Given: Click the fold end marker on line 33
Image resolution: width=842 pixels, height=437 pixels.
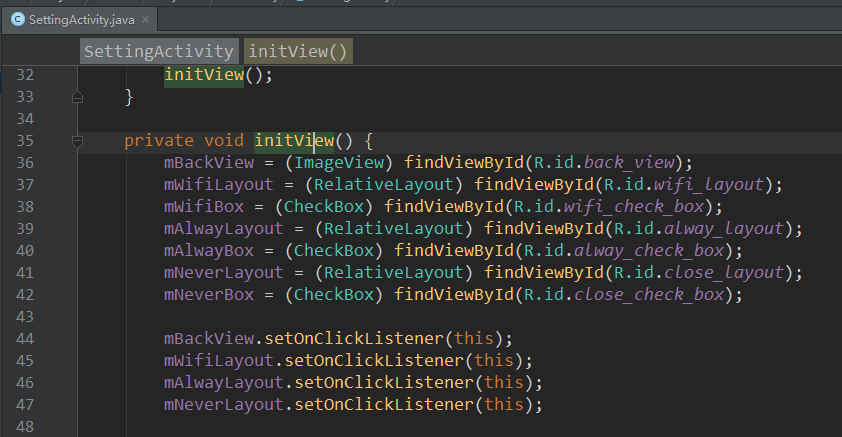Looking at the screenshot, I should point(78,97).
